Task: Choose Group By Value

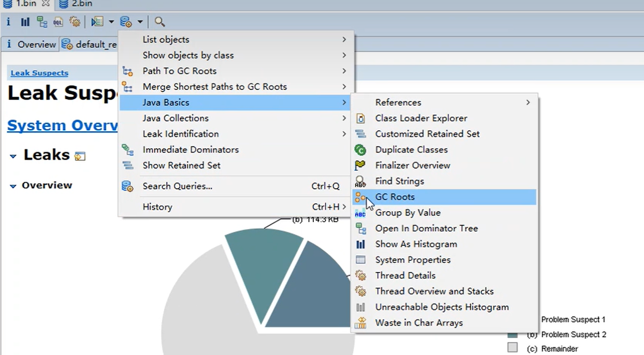Action: pos(445,213)
